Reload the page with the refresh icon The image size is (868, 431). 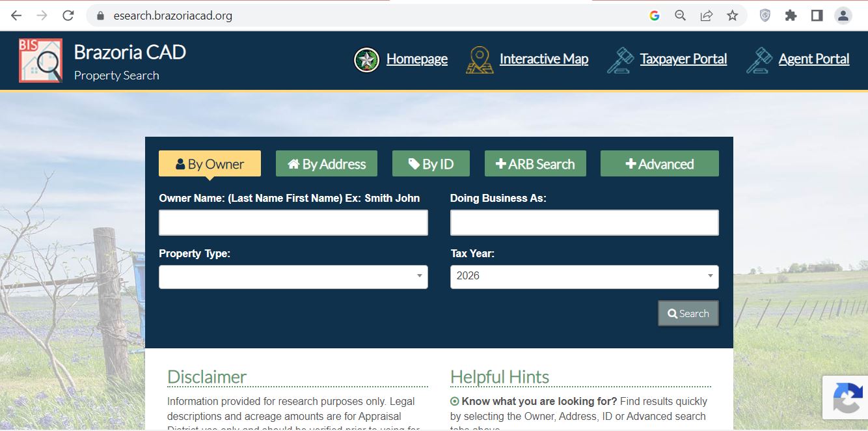pyautogui.click(x=68, y=16)
